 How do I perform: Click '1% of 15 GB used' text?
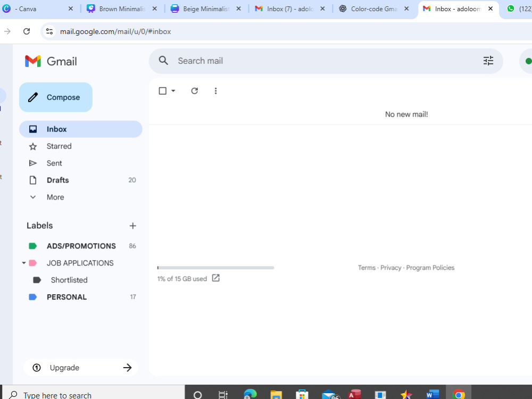182,279
